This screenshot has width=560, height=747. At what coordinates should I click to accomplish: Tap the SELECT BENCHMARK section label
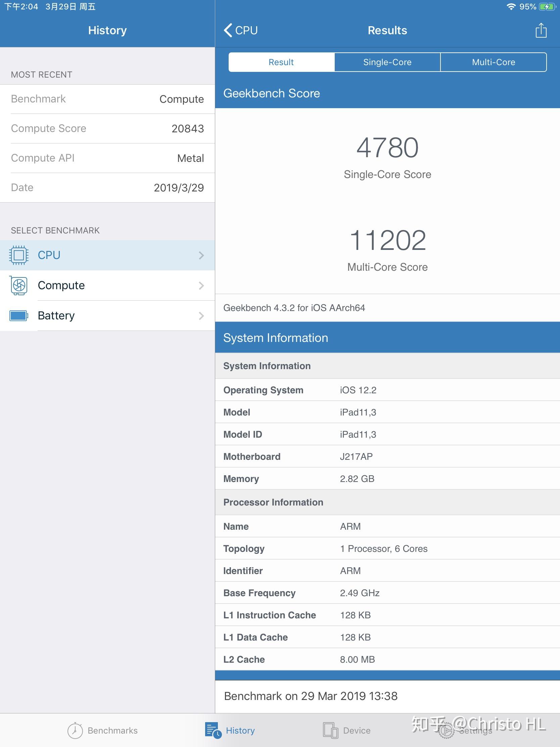[x=55, y=230]
